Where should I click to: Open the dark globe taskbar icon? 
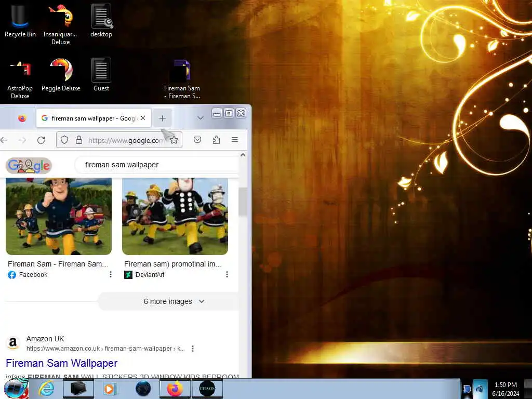[x=143, y=389]
